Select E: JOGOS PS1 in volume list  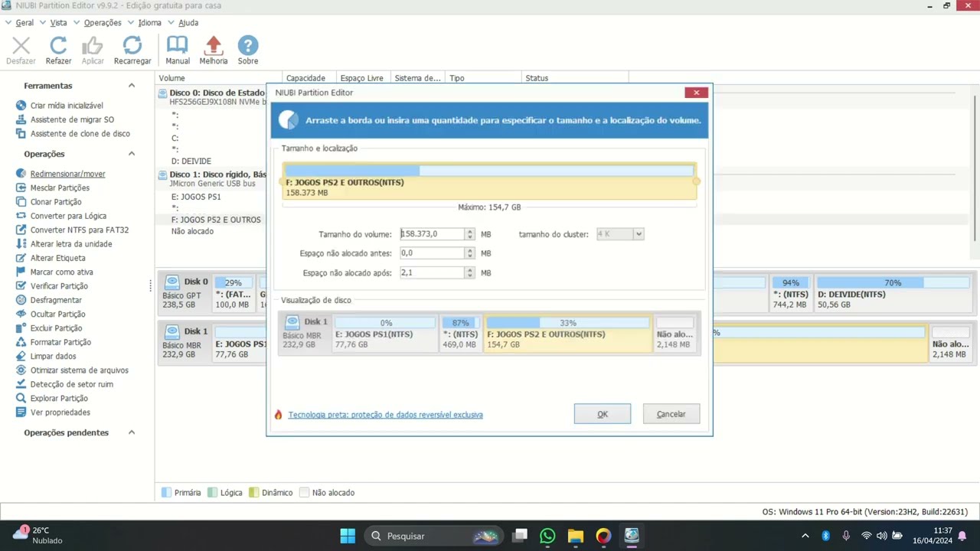coord(196,197)
